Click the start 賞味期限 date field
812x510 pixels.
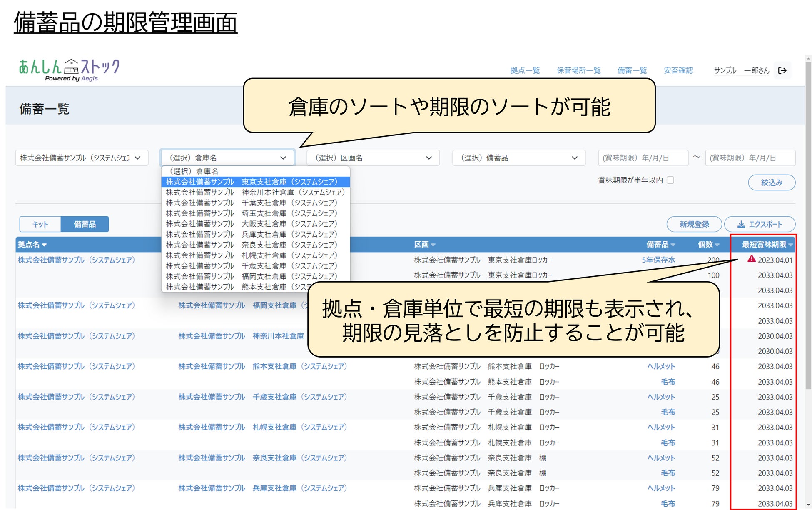coord(643,158)
